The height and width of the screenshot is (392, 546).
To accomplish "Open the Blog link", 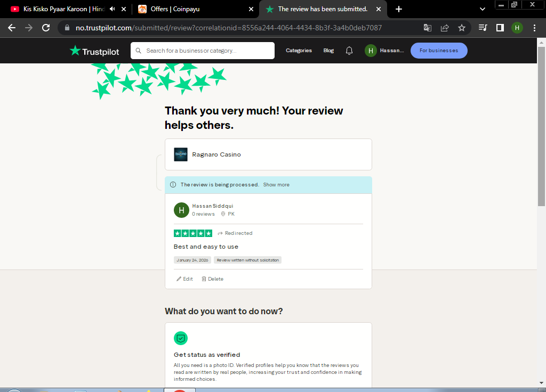I will (328, 51).
